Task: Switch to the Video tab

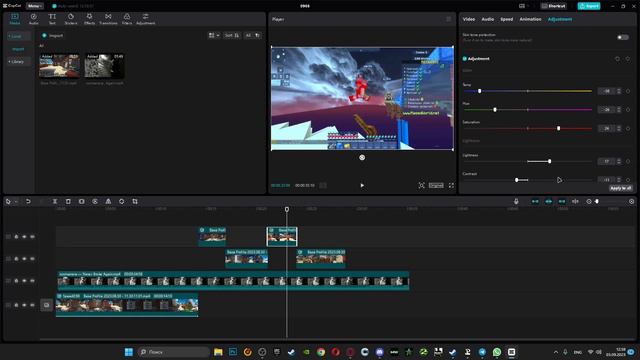Action: click(x=469, y=19)
